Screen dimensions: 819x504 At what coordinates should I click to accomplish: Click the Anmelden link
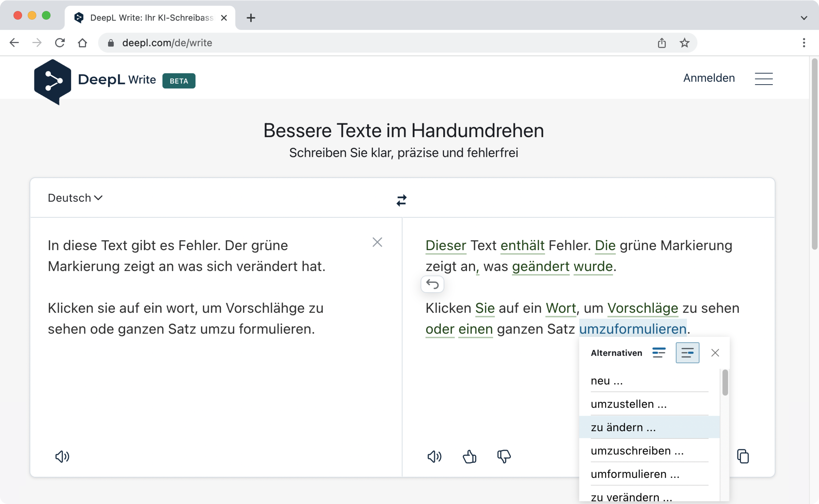pos(709,78)
